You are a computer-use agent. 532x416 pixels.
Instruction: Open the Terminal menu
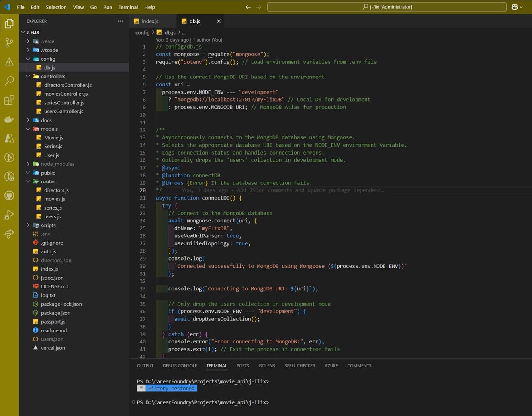128,7
